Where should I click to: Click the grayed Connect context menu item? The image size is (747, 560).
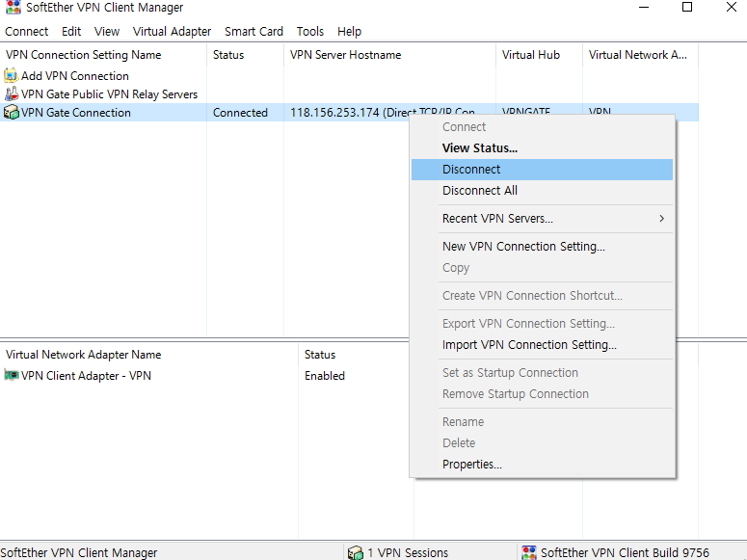[x=542, y=127]
